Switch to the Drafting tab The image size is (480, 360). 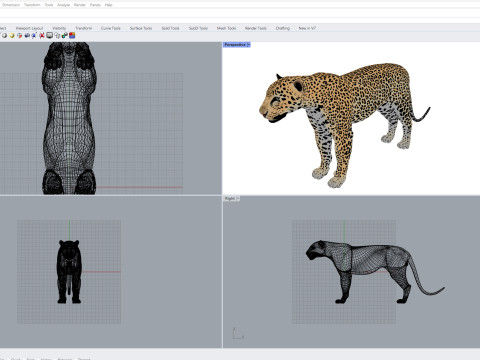coord(283,28)
